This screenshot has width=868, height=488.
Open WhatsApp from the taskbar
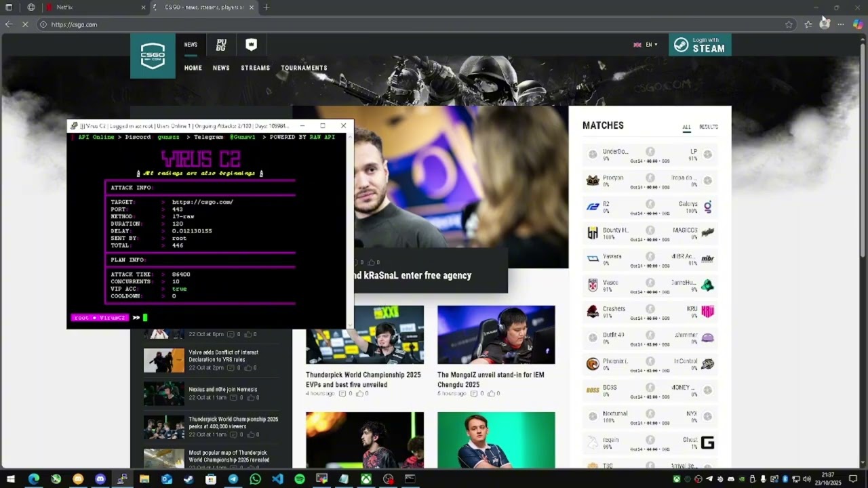pyautogui.click(x=255, y=479)
